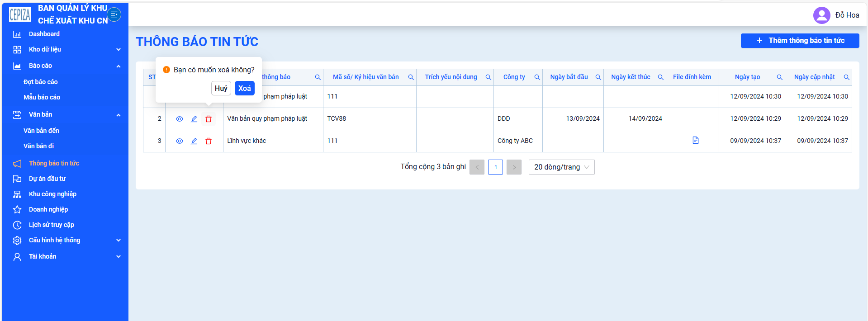This screenshot has height=321, width=868.
Task: Click the THÔNG BÁO TIN TỨC page heading
Action: pos(197,42)
